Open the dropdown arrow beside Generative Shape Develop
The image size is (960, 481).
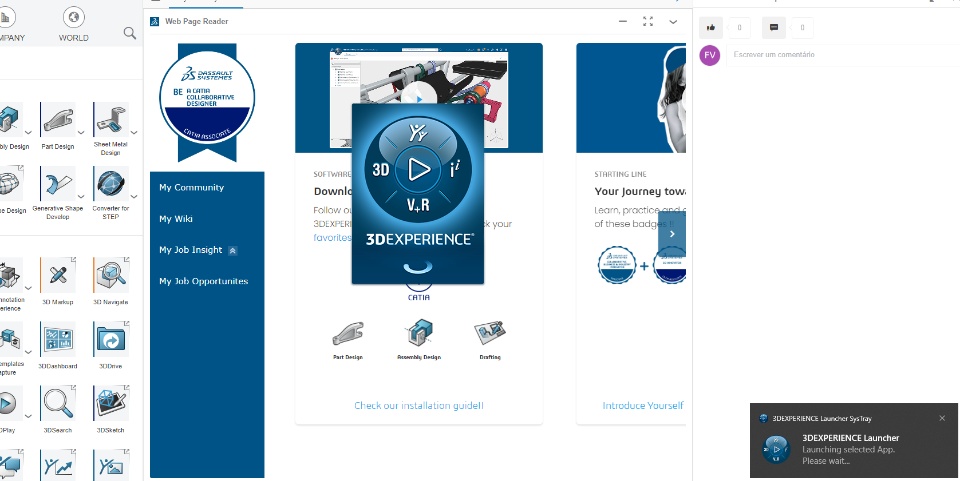point(81,196)
